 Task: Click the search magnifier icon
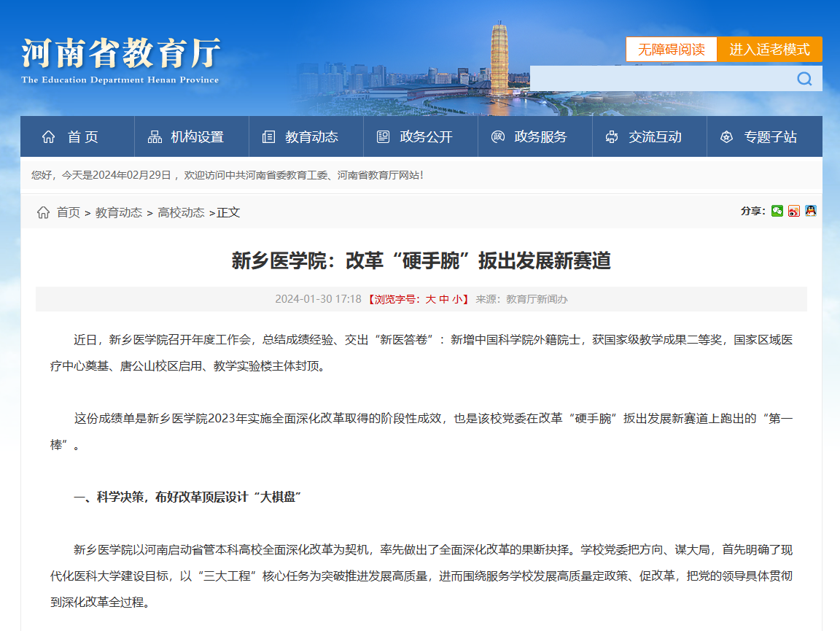click(804, 79)
